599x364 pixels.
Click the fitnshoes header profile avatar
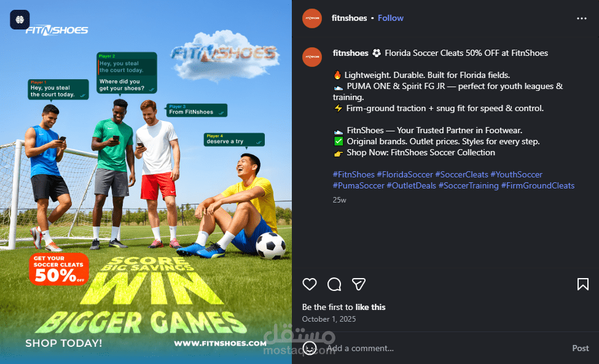pyautogui.click(x=312, y=18)
